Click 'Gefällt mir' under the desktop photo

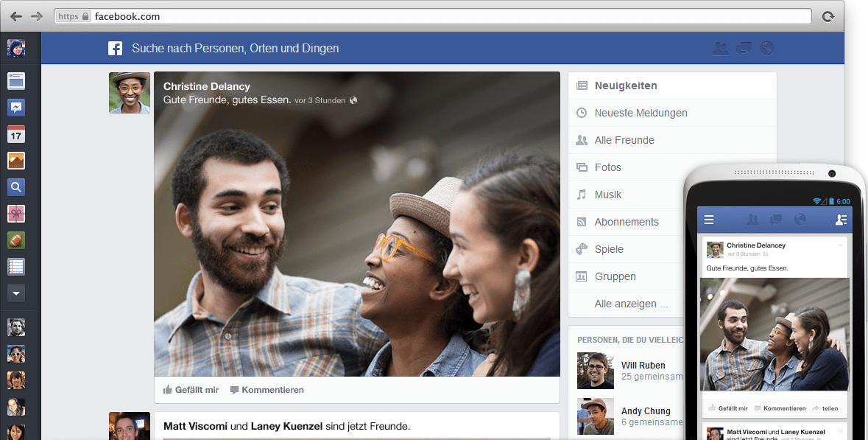pyautogui.click(x=191, y=390)
